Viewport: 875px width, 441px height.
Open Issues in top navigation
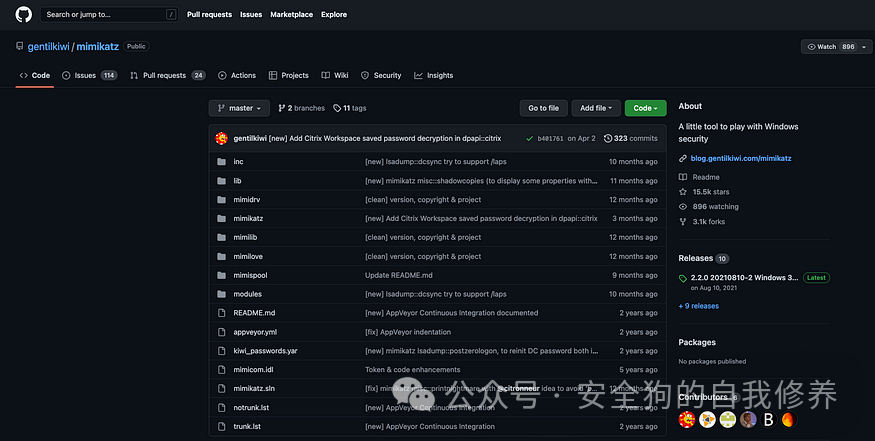click(x=251, y=15)
